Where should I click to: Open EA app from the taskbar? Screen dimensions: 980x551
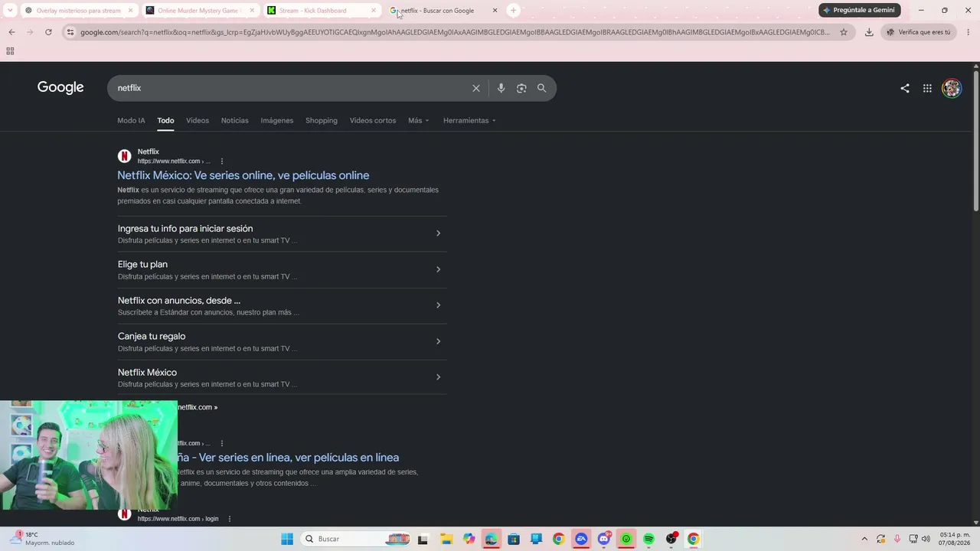coord(581,539)
